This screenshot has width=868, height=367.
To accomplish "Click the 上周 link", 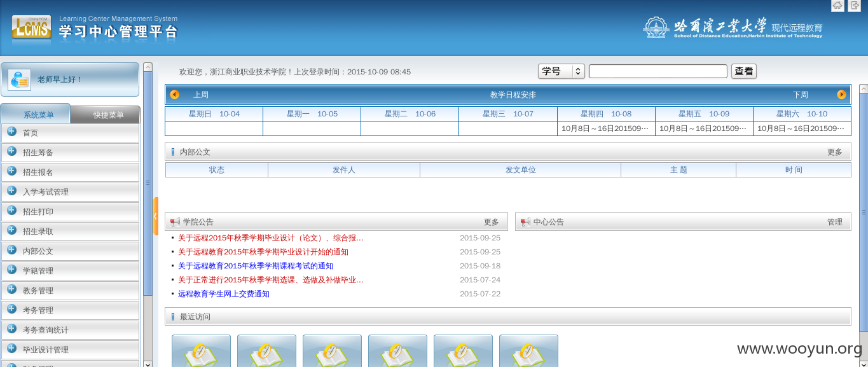I will tap(201, 95).
